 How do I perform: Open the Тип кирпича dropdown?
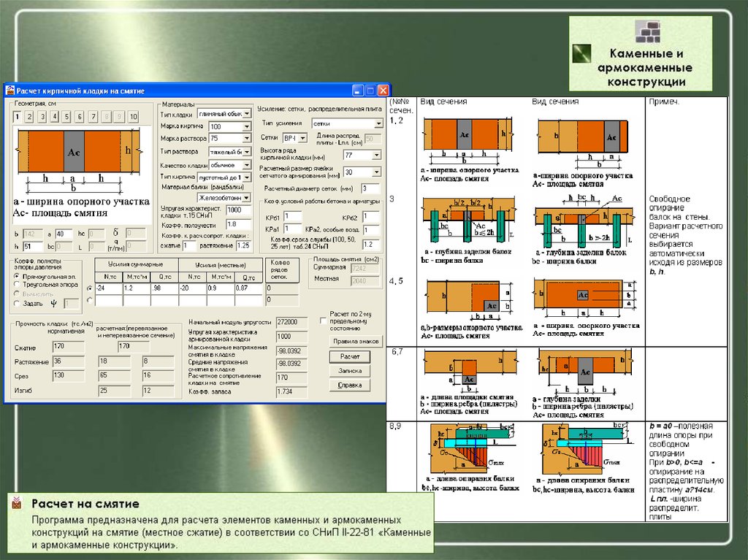[x=247, y=177]
